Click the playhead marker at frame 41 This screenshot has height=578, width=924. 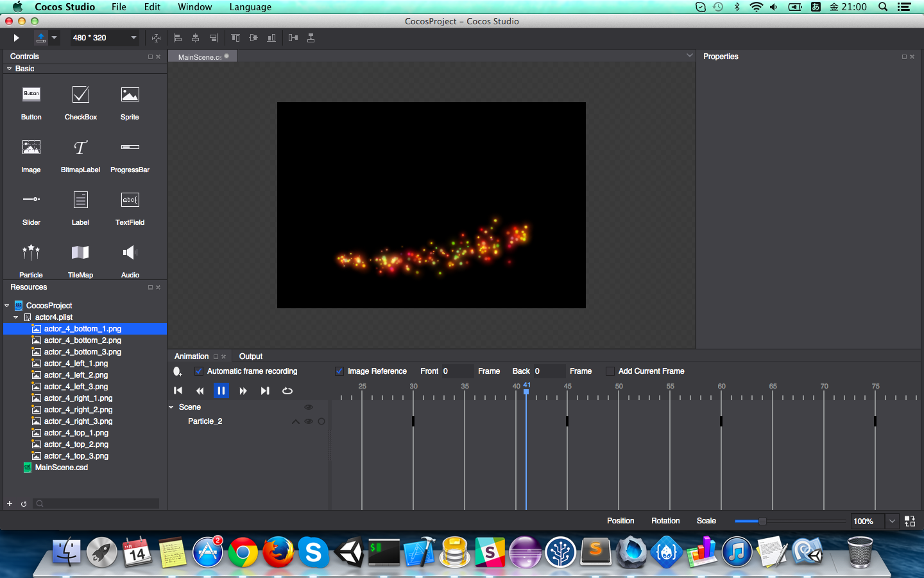coord(526,391)
